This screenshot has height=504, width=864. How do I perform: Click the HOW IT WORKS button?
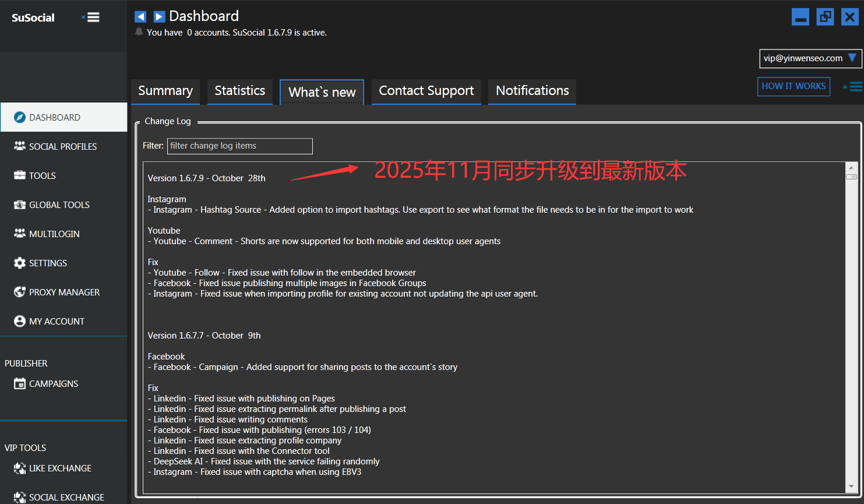point(794,86)
